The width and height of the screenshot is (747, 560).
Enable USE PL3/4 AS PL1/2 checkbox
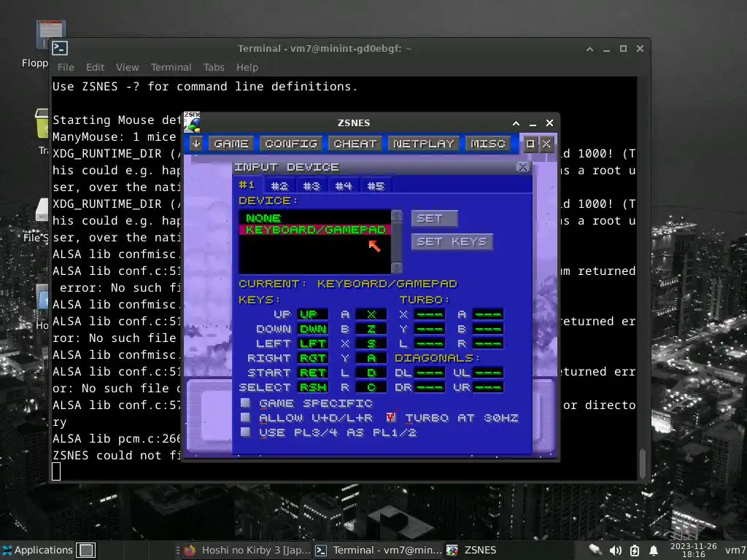pos(246,432)
